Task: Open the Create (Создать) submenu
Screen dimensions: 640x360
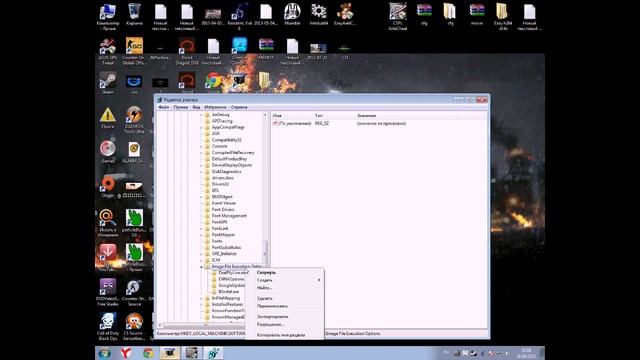Action: [x=284, y=280]
